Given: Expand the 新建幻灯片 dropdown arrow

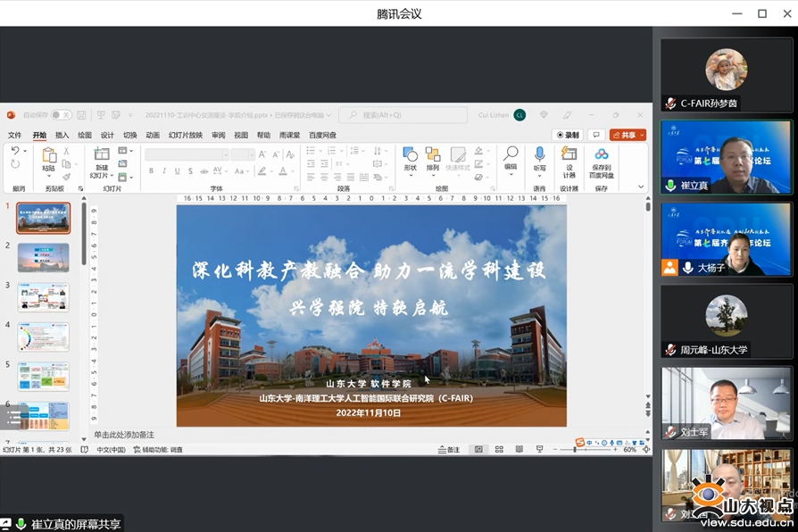Looking at the screenshot, I should (102, 175).
